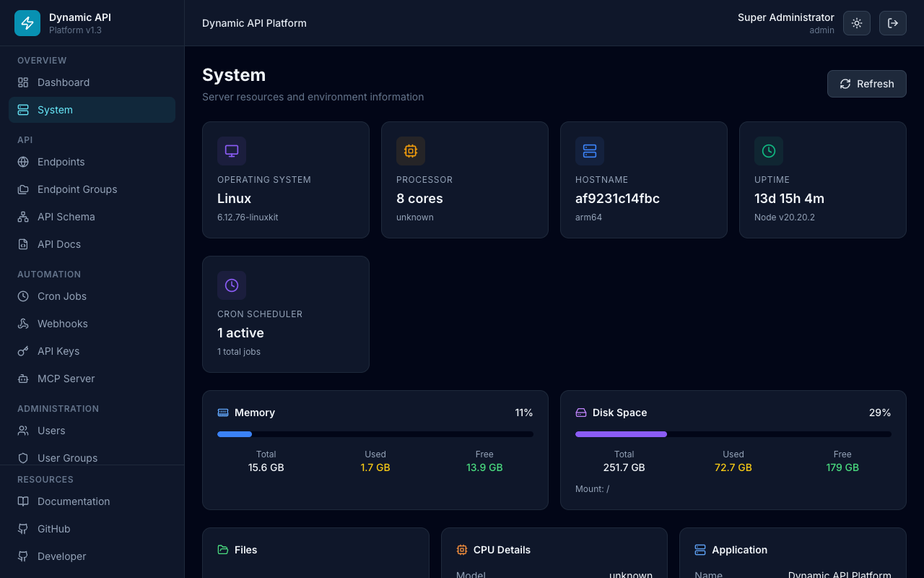Viewport: 924px width, 578px height.
Task: Open User Groups under Administration
Action: [92, 457]
